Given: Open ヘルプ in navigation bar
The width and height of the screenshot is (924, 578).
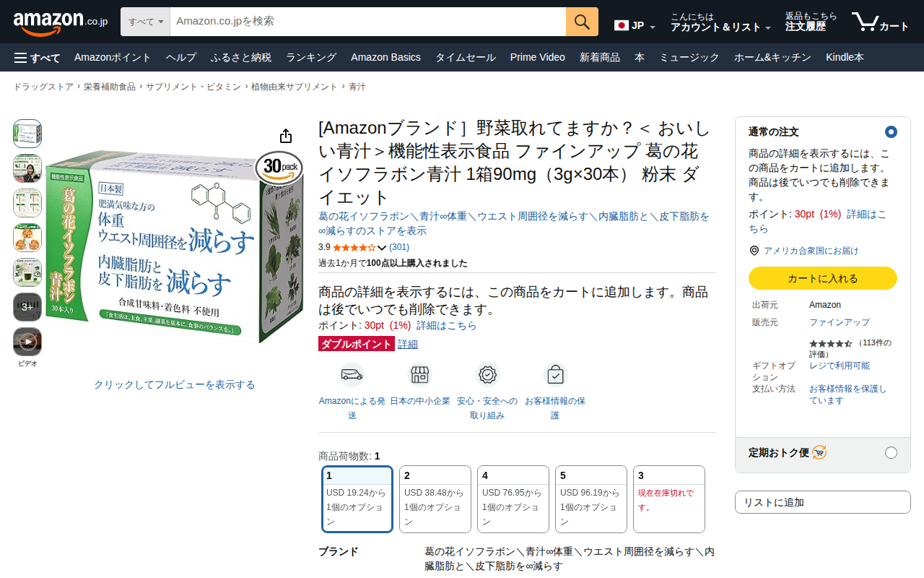Looking at the screenshot, I should [x=181, y=58].
